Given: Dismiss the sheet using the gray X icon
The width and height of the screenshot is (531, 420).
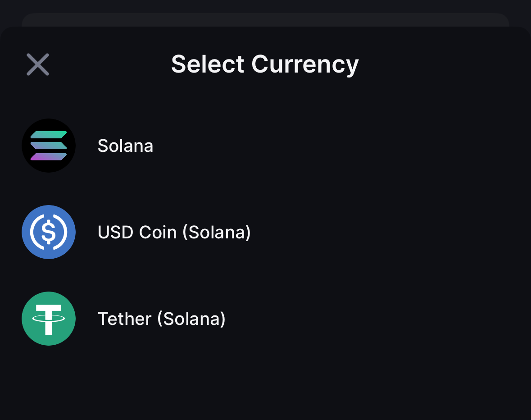Looking at the screenshot, I should (x=38, y=64).
